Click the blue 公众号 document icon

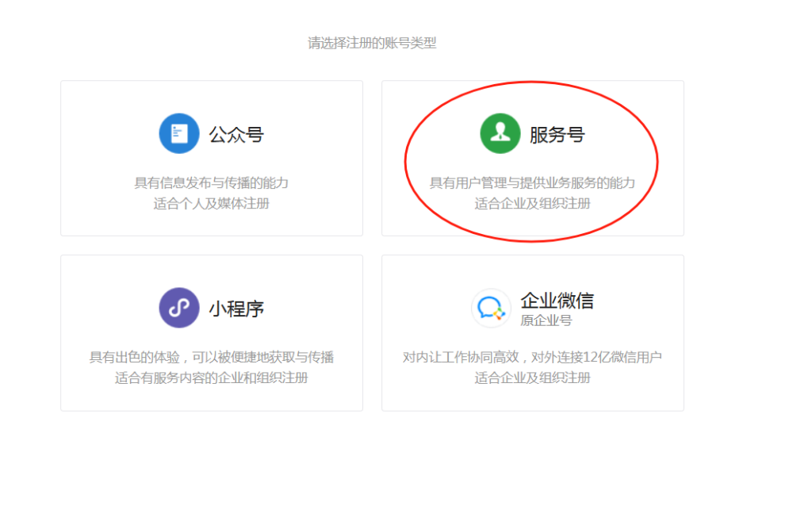coord(179,133)
